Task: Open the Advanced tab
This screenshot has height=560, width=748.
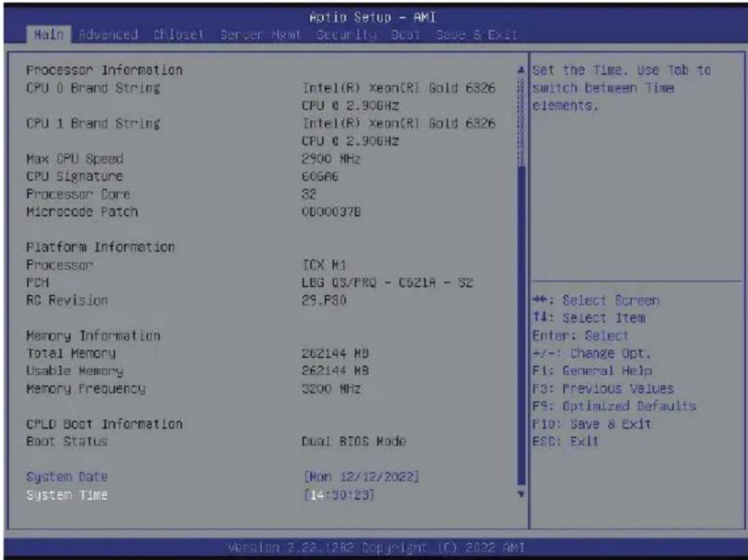Action: [109, 34]
